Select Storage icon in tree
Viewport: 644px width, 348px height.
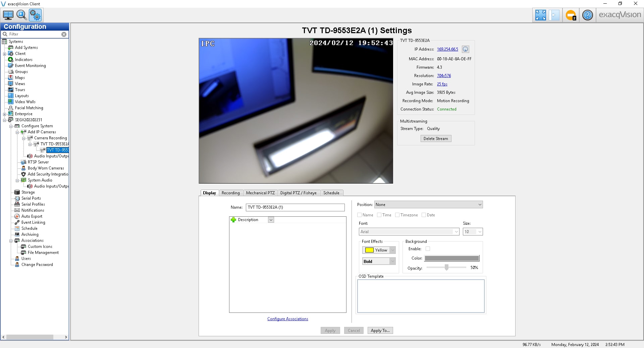click(17, 192)
